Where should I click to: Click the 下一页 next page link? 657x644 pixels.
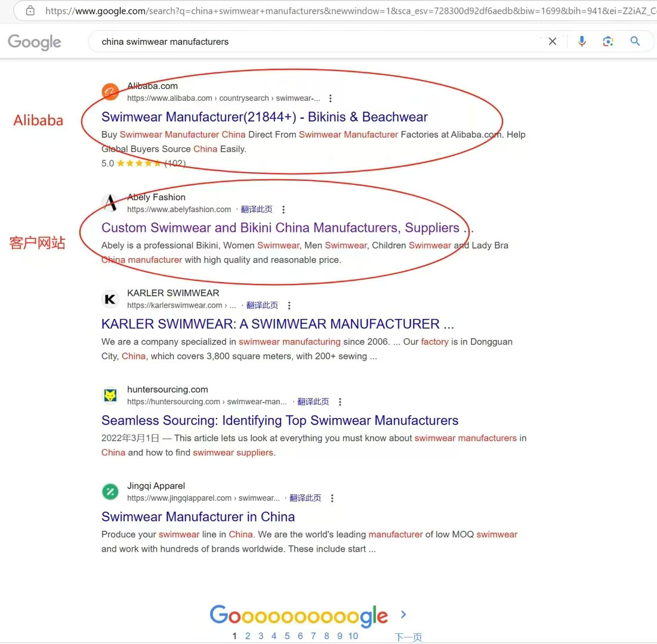(x=408, y=637)
